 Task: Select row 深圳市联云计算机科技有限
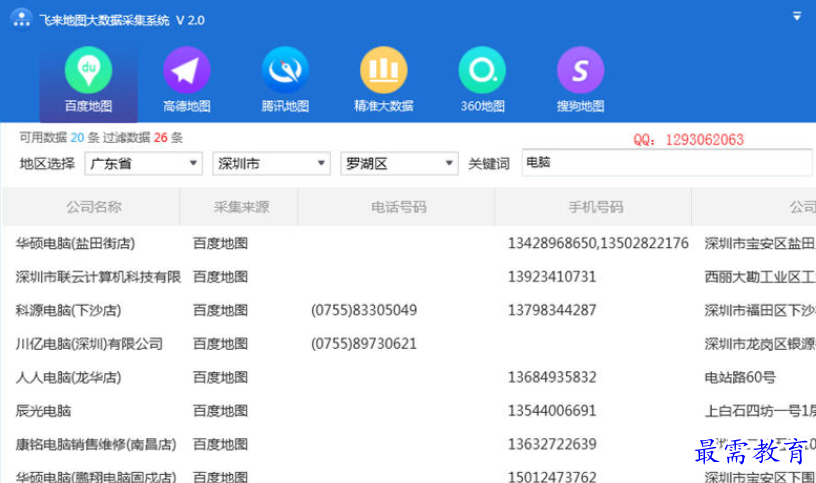click(408, 277)
